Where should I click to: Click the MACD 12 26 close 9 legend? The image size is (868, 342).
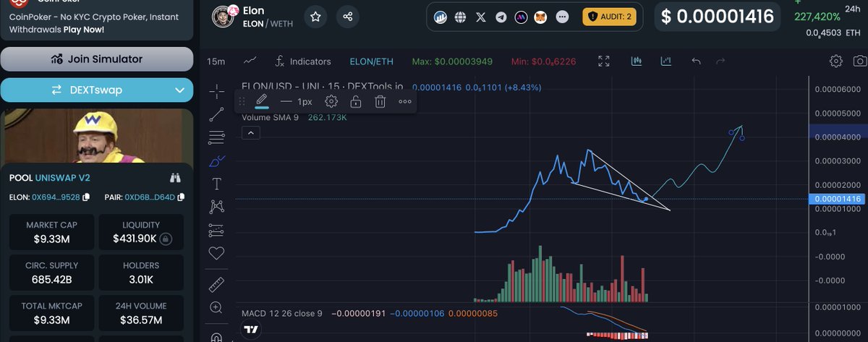[282, 313]
